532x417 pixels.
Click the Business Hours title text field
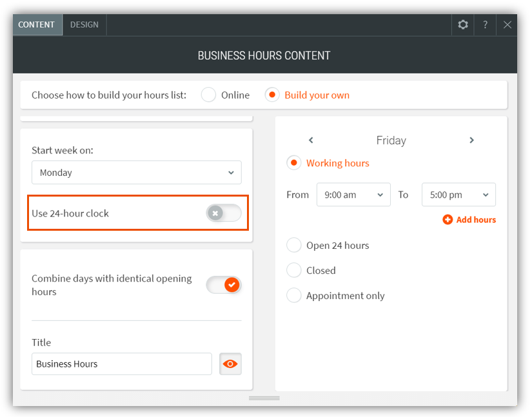coord(121,364)
